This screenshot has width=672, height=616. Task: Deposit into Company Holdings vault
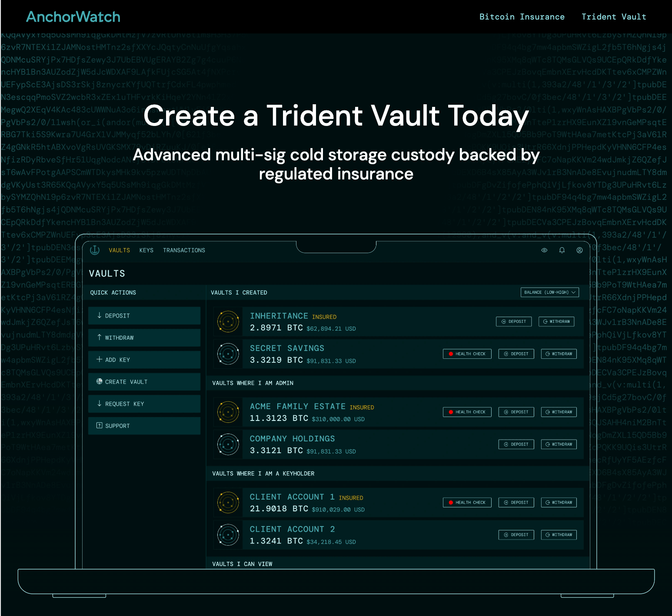coord(516,444)
